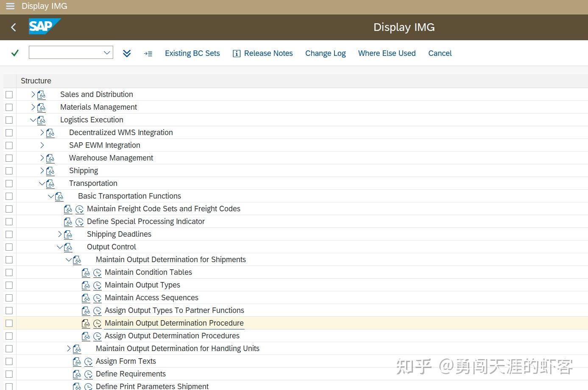Click the green checkmark confirm icon

pos(15,53)
